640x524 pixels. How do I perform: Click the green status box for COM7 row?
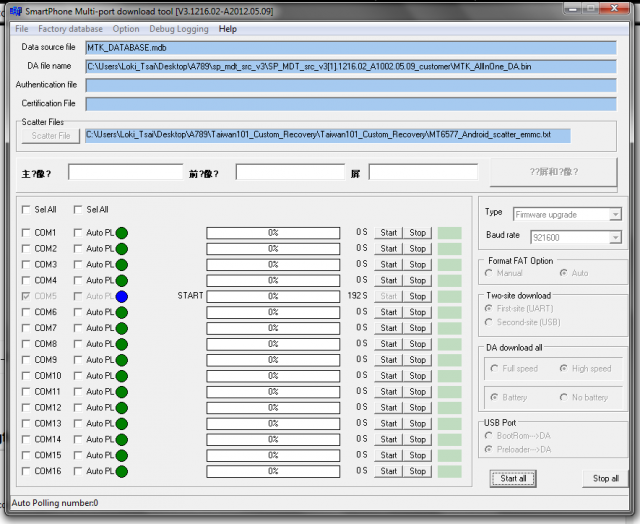pos(449,329)
